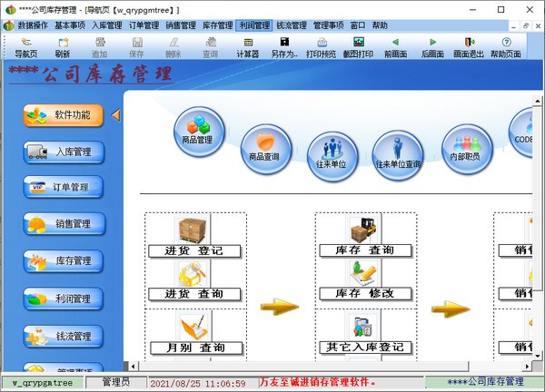Collapse sidebar using arrow beside 软件功能

(115, 115)
